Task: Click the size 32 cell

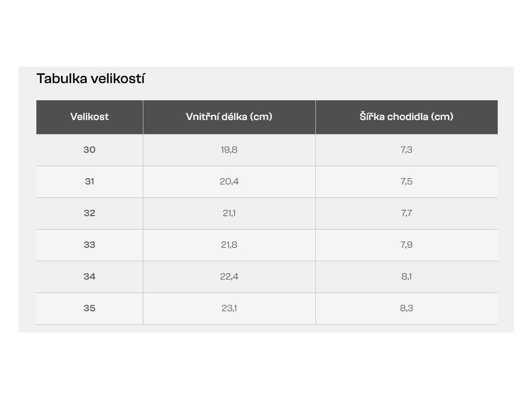Action: coord(89,214)
